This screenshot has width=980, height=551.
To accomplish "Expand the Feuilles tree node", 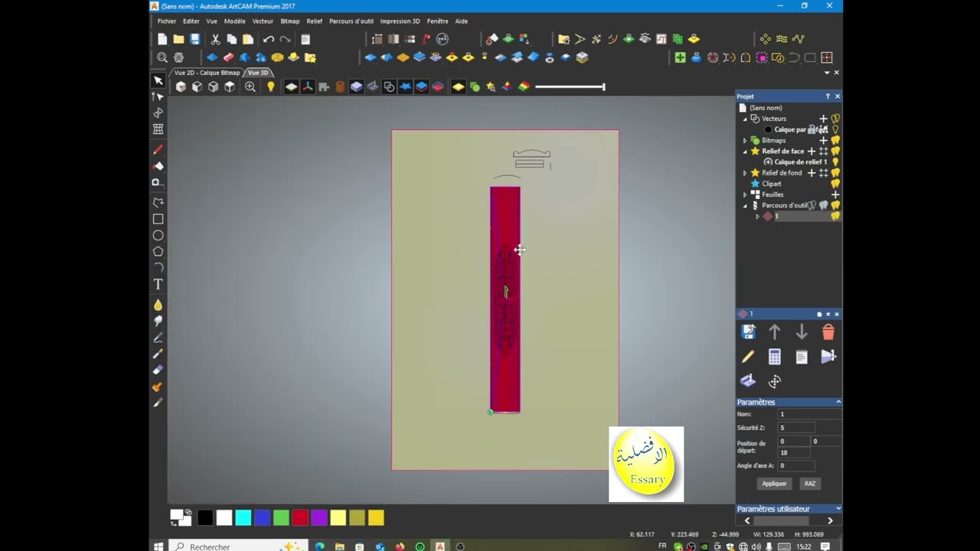I will click(745, 194).
